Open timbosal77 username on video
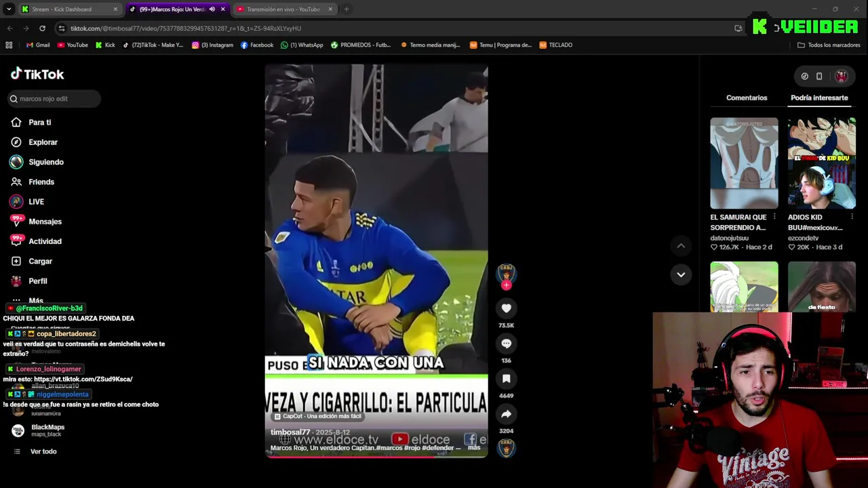This screenshot has height=488, width=868. tap(290, 432)
